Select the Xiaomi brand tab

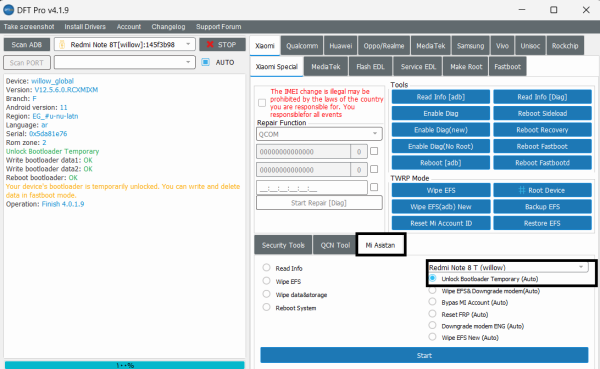coord(265,46)
